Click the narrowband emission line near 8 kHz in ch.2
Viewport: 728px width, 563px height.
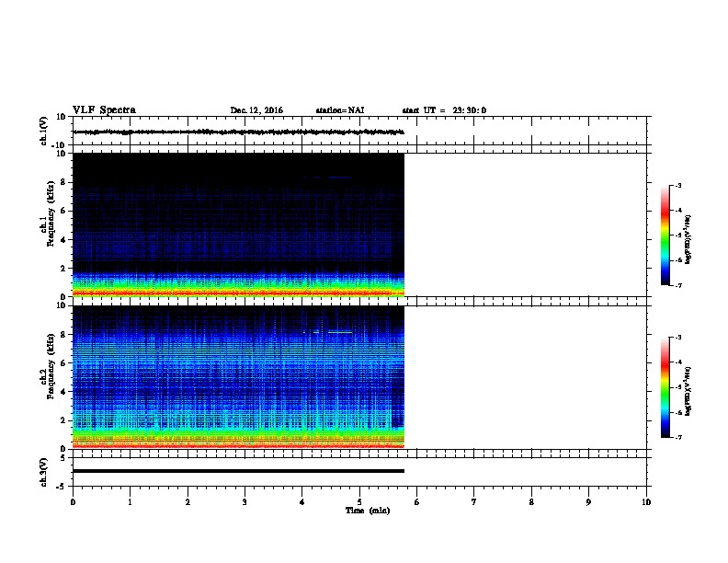click(x=339, y=332)
